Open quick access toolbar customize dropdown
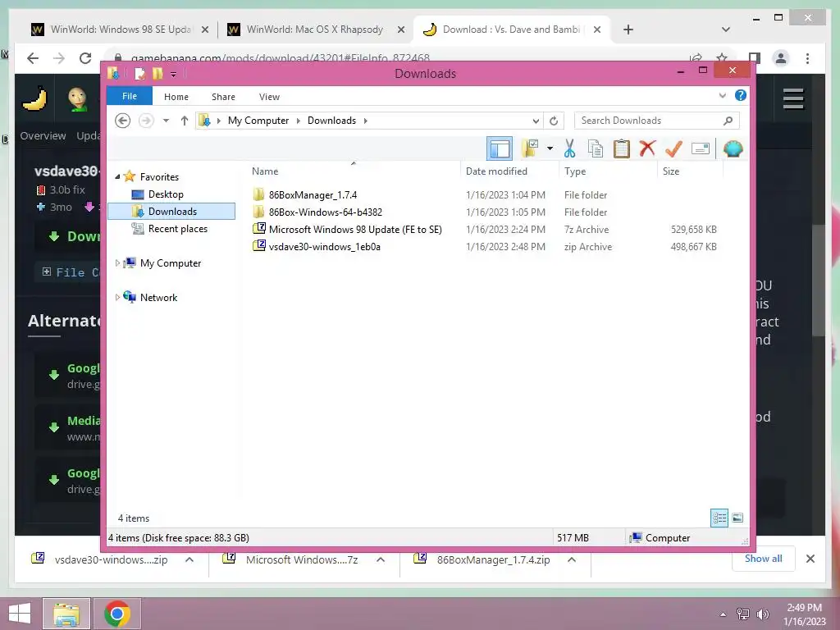This screenshot has height=630, width=840. 174,75
